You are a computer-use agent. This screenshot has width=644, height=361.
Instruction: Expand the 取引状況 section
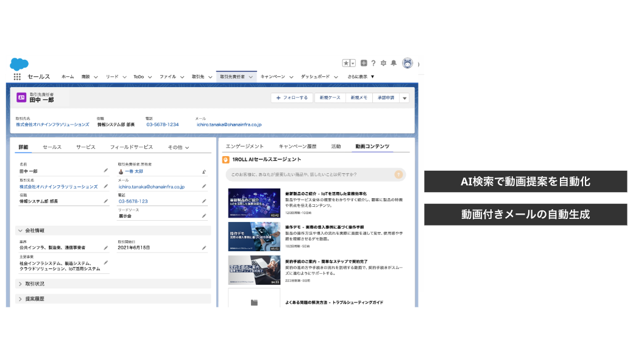coord(21,284)
